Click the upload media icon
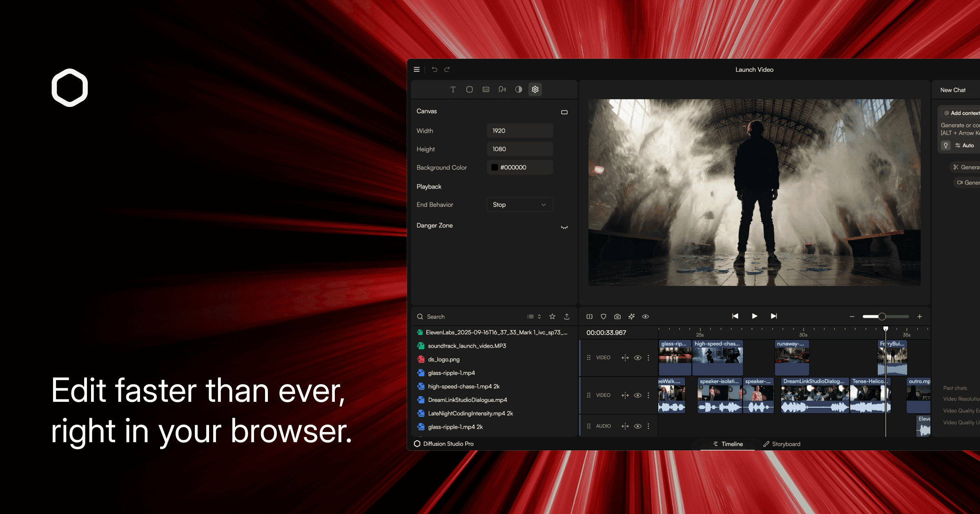Screen dimensions: 980x514 pos(567,317)
